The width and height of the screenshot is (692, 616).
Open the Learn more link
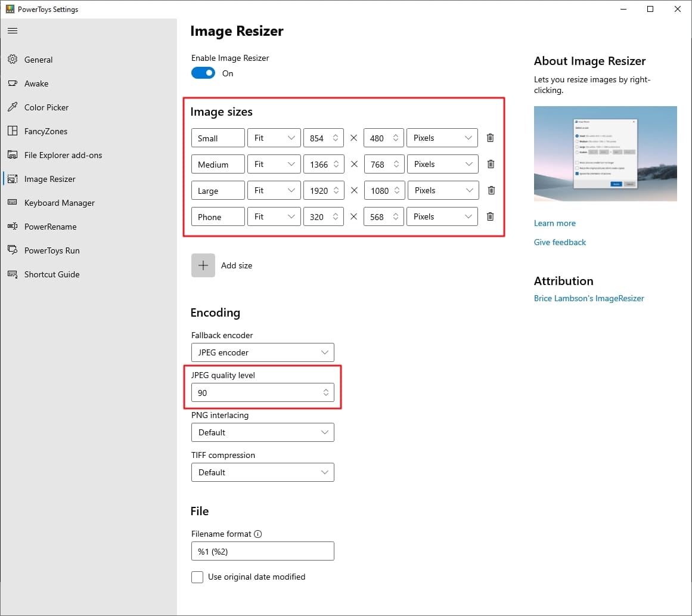tap(554, 223)
